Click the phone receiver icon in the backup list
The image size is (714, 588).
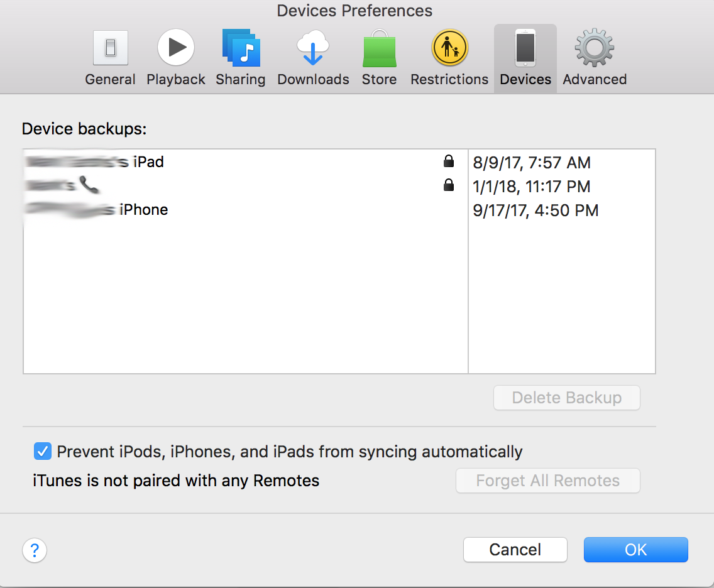pos(87,185)
